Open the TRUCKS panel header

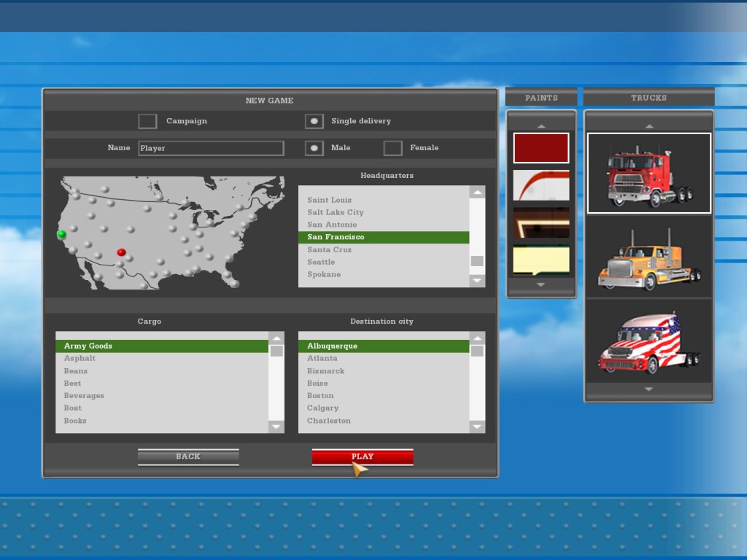click(649, 97)
